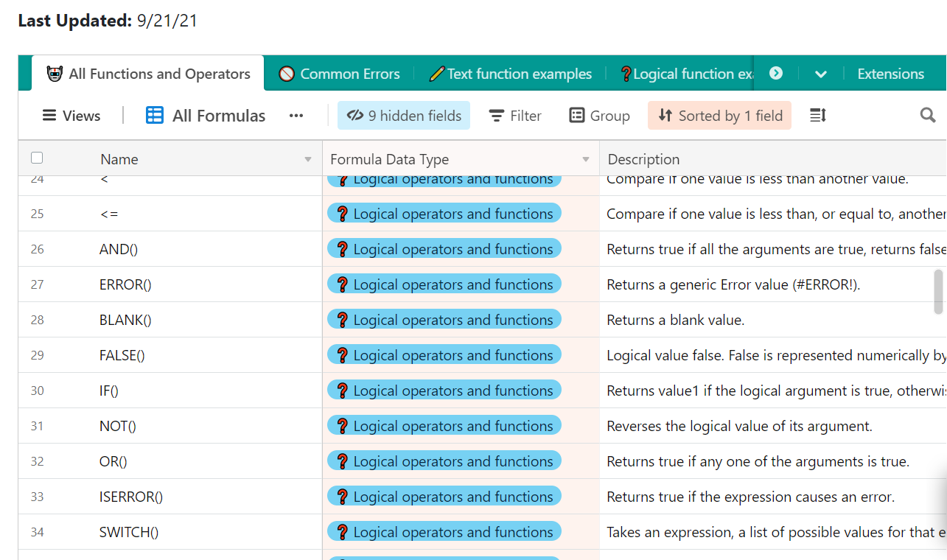This screenshot has width=947, height=560.
Task: Click the <= operator name cell
Action: (206, 214)
